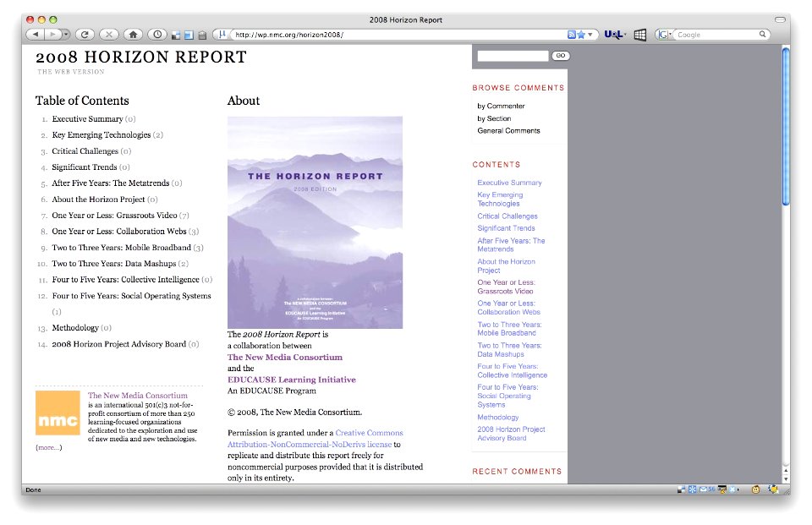Open the search engine selector dropdown
Viewport: 812px width, 525px height.
coord(665,35)
